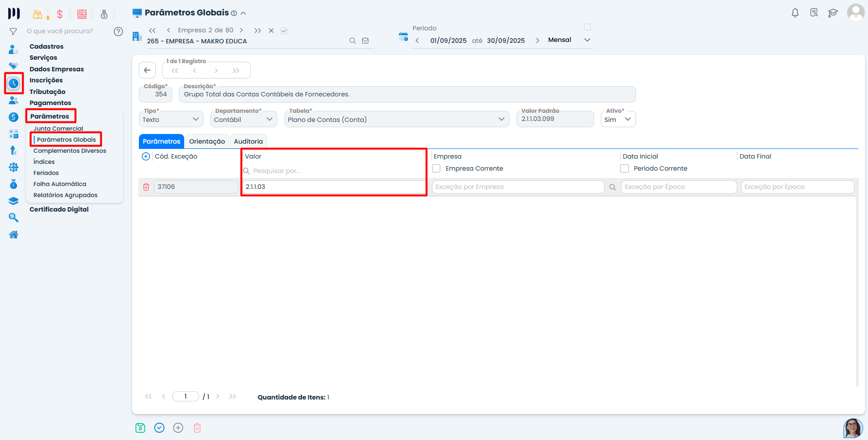Open the graduation cap training icon
Viewport: 868px width, 440px height.
click(x=833, y=13)
